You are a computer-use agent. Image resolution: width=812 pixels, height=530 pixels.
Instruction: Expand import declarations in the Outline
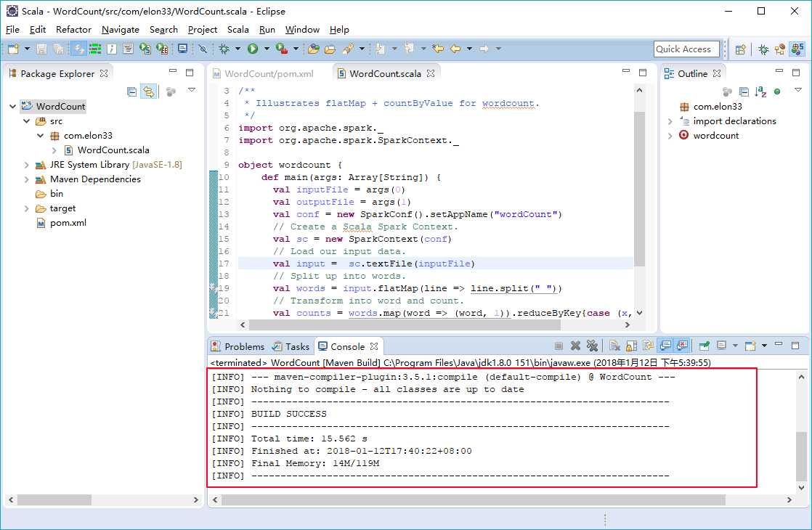[x=670, y=121]
